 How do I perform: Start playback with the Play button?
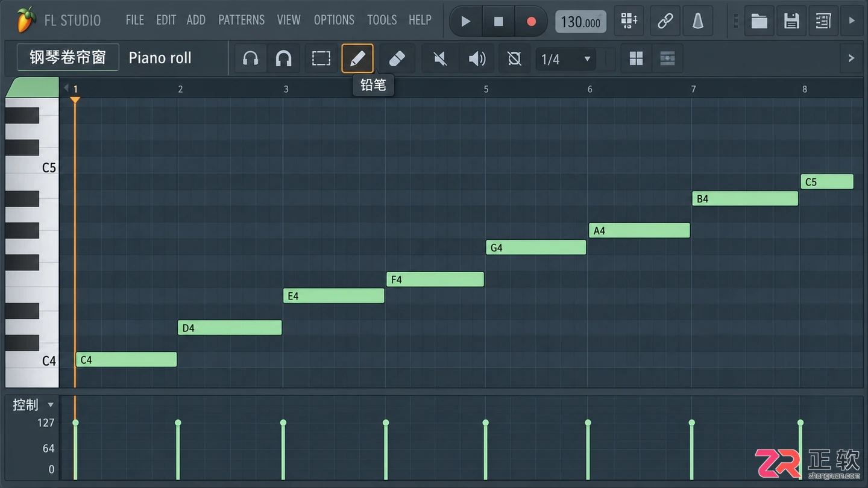pos(465,22)
